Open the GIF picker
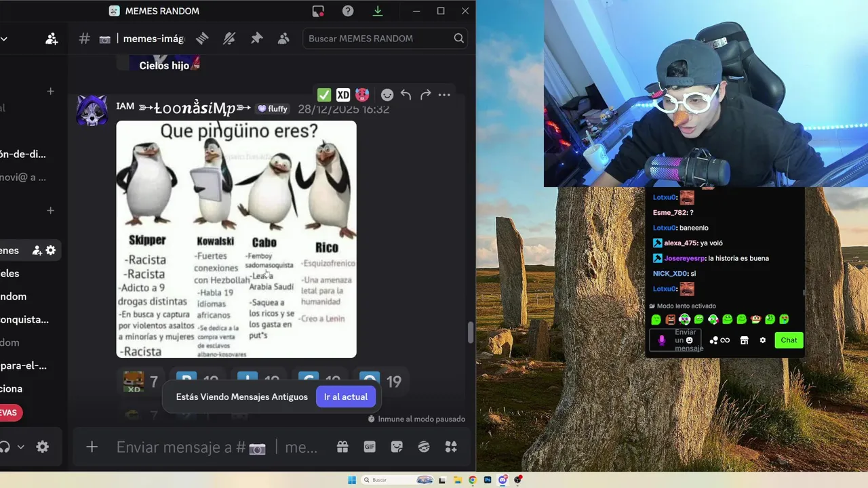 pyautogui.click(x=370, y=447)
